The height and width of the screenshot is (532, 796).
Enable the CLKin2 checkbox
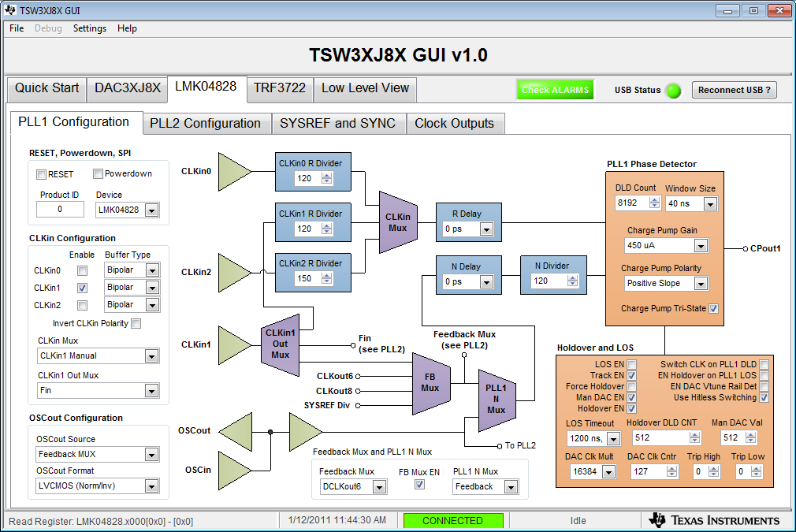pos(82,305)
